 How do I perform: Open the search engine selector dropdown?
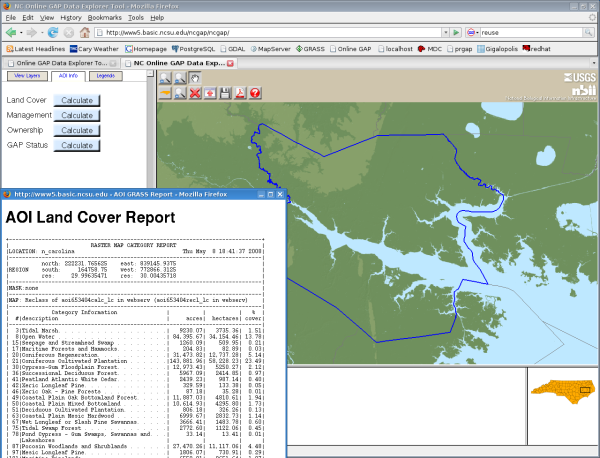point(473,33)
